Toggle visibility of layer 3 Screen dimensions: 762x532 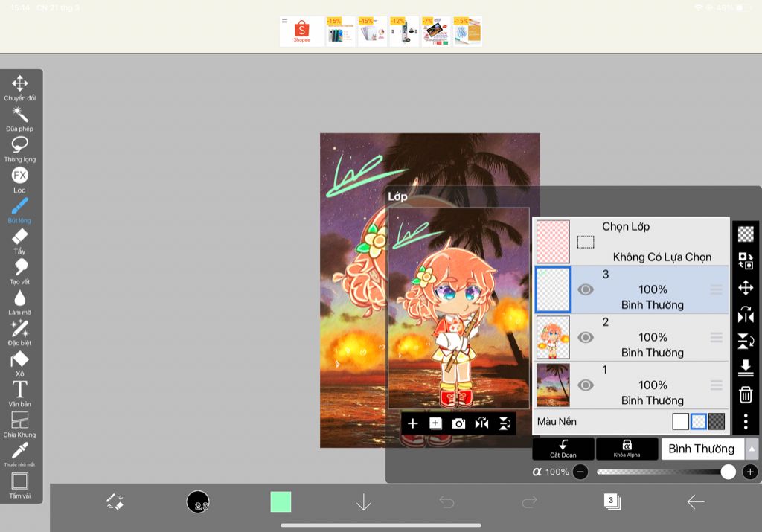pos(586,289)
